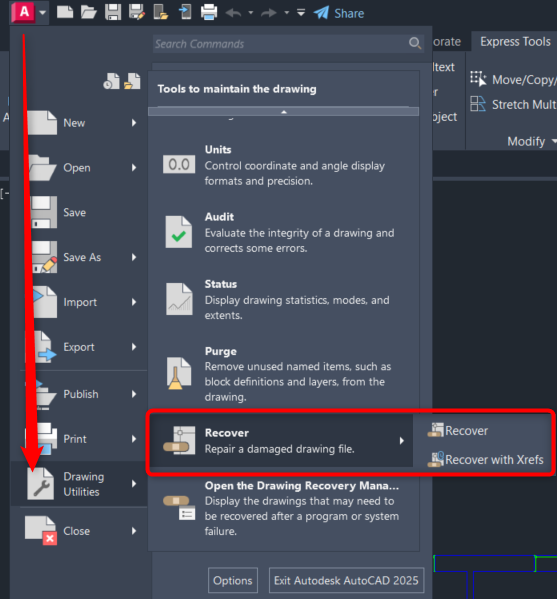Click the Save floppy disk icon in toolbar
Viewport: 557px width, 599px height.
click(113, 13)
